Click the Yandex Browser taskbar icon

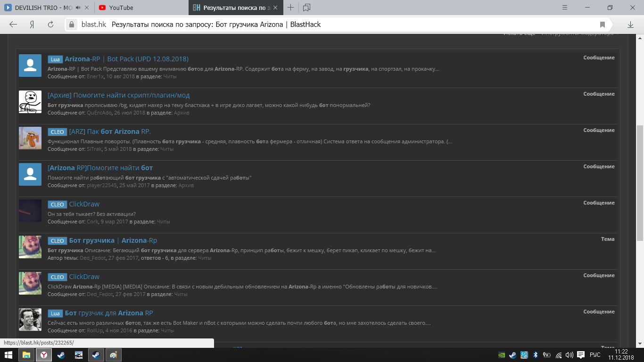tap(43, 355)
